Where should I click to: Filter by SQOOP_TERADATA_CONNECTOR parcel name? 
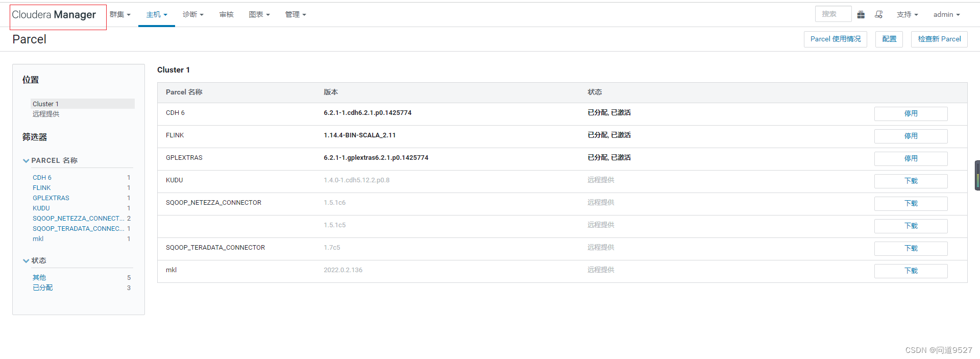coord(79,229)
